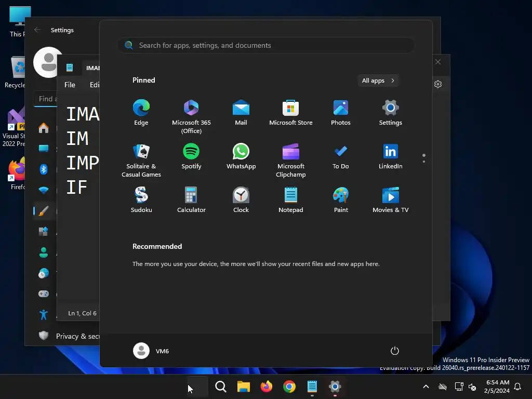Expand All apps list
532x399 pixels.
point(378,81)
